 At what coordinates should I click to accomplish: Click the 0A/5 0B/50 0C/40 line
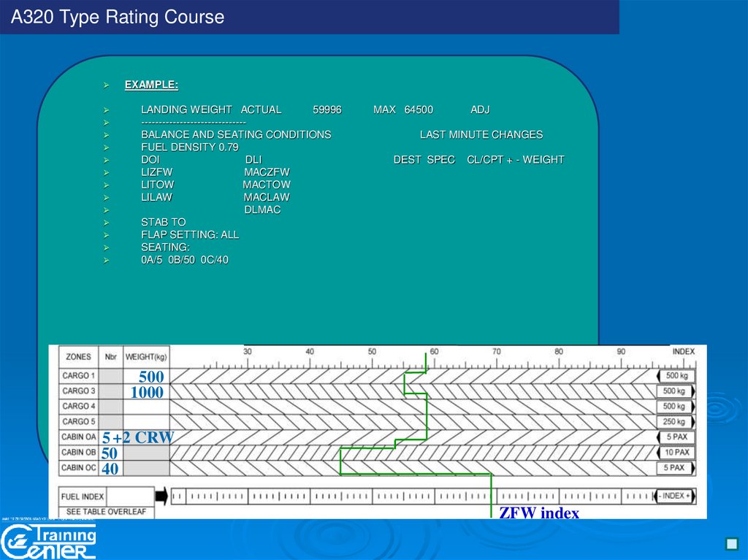pos(185,260)
